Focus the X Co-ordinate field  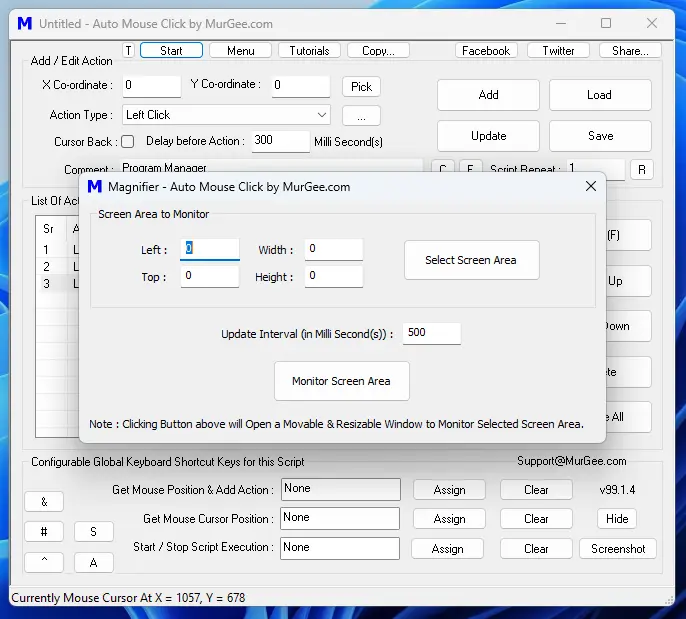coord(151,86)
